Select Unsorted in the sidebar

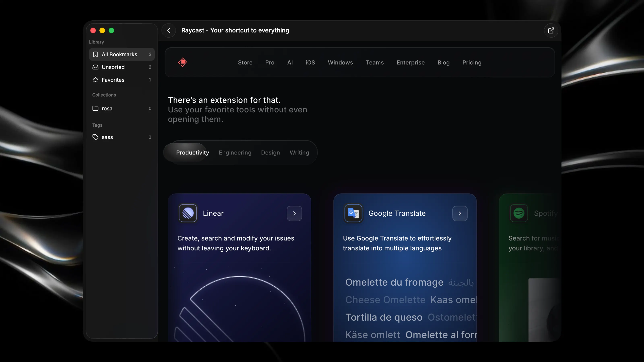(122, 67)
